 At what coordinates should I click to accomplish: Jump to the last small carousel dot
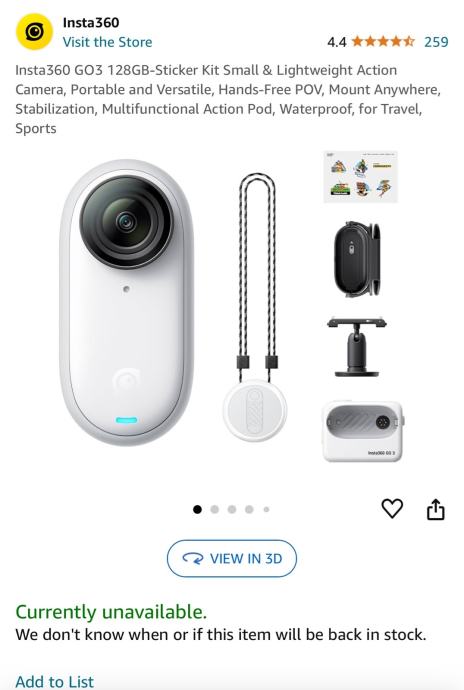pyautogui.click(x=266, y=509)
